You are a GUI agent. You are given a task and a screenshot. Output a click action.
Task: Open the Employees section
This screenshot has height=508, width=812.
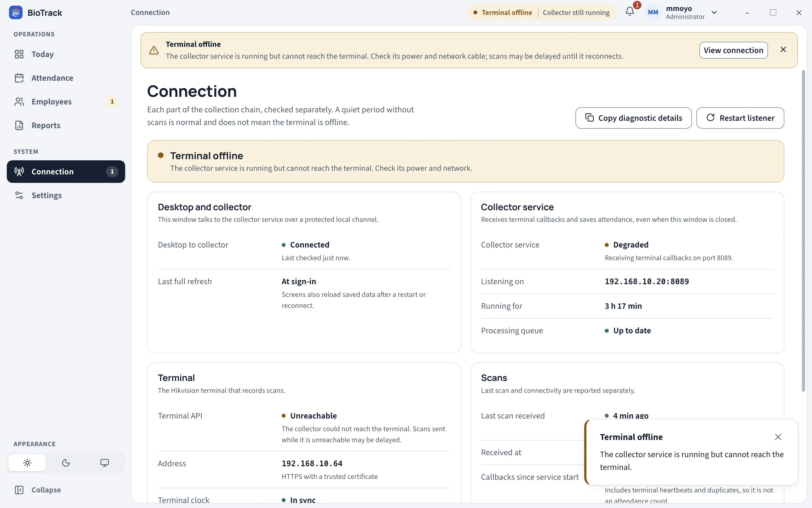(66, 102)
